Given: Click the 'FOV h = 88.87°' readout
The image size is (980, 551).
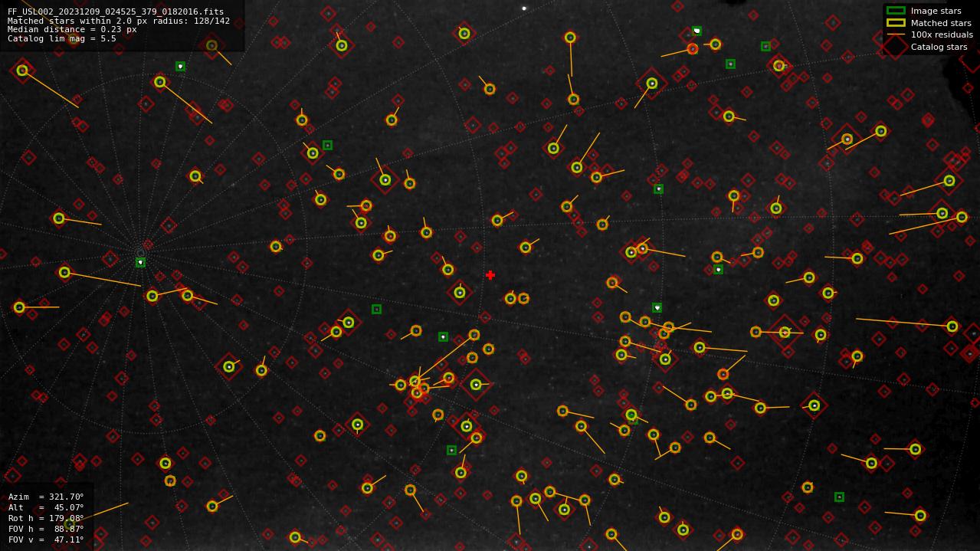Looking at the screenshot, I should pos(46,529).
